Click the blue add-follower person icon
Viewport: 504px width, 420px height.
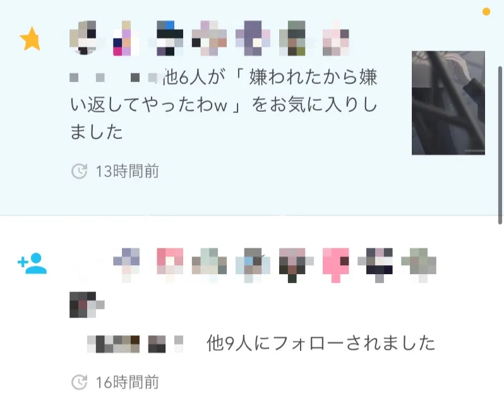pos(32,263)
